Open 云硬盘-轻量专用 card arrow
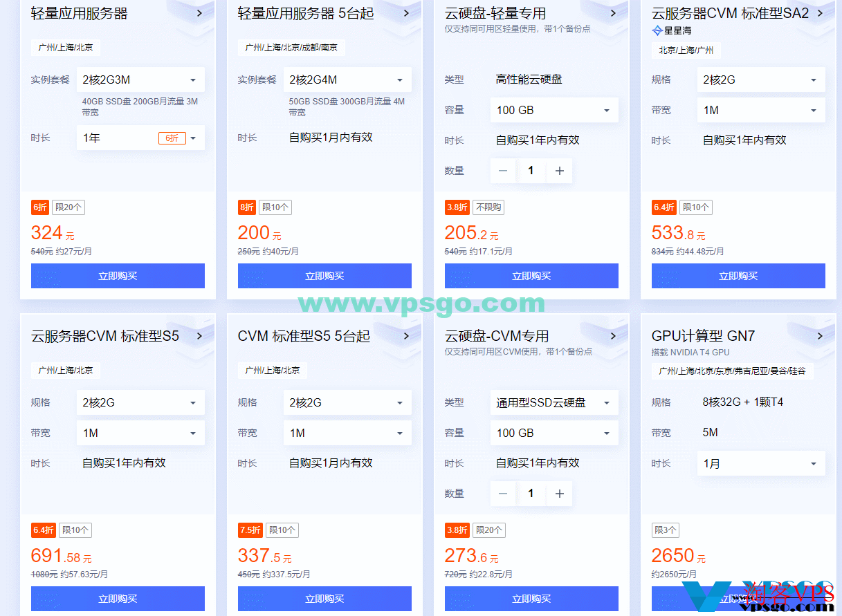Viewport: 842px width, 616px height. [x=613, y=13]
